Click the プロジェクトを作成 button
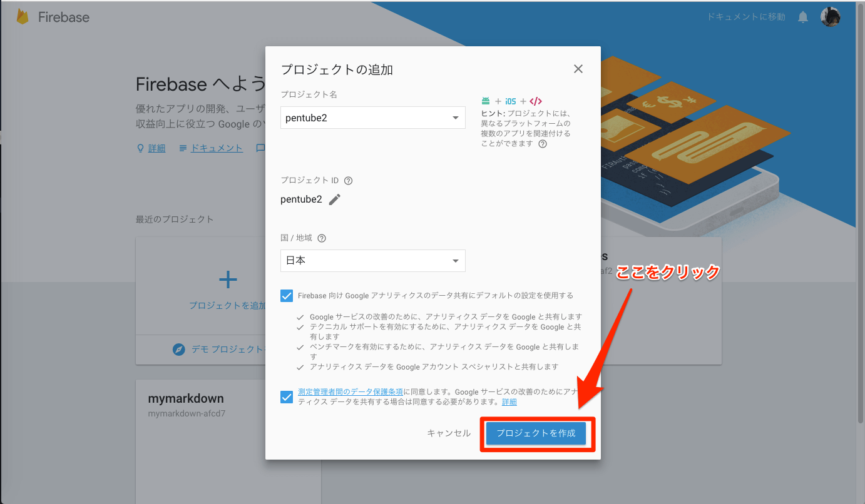865x504 pixels. pos(536,433)
